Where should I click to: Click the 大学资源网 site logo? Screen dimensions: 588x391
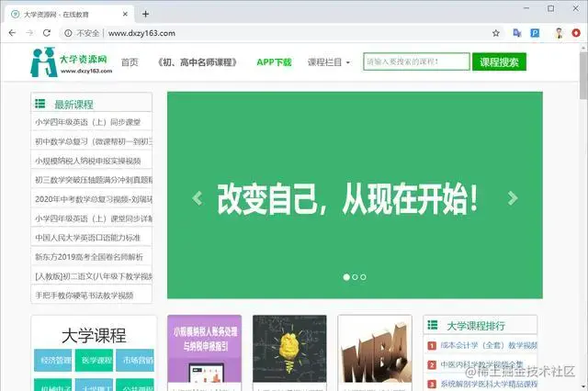[72, 62]
